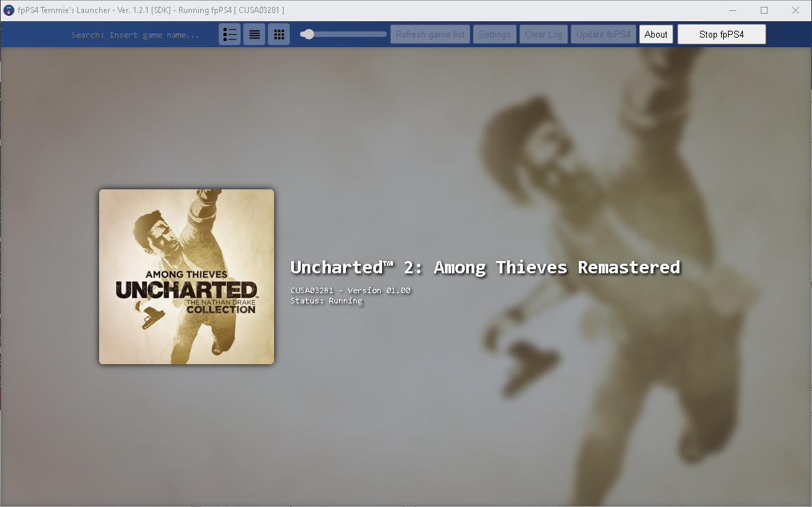Open the About dialog
This screenshot has width=812, height=507.
click(655, 33)
